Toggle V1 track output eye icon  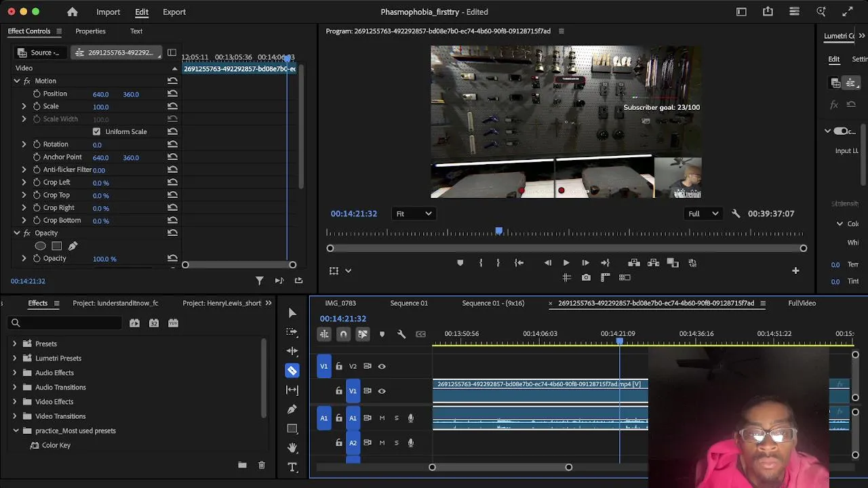click(382, 391)
